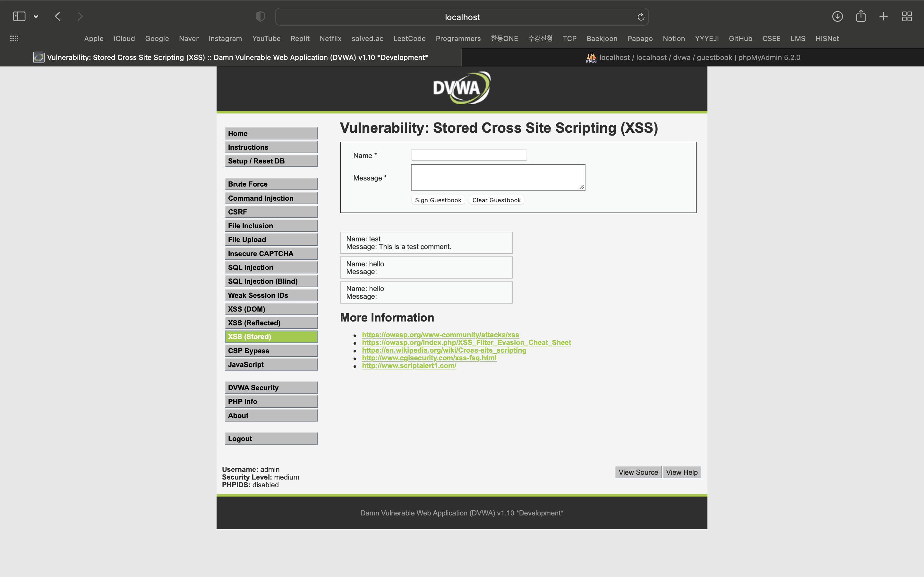Open the sidebar options dropdown chevron
Screen dimensions: 924x577
pos(36,16)
